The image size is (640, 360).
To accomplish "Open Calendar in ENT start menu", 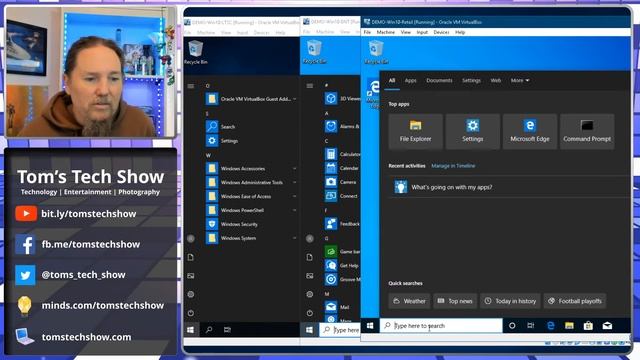I will click(x=342, y=168).
